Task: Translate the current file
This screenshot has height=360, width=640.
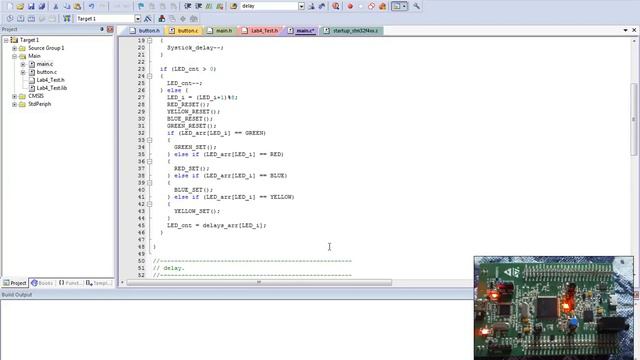Action: pyautogui.click(x=10, y=18)
